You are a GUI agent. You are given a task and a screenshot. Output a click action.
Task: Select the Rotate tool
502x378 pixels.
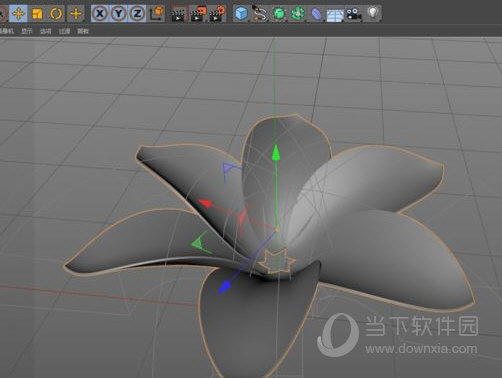(x=56, y=14)
